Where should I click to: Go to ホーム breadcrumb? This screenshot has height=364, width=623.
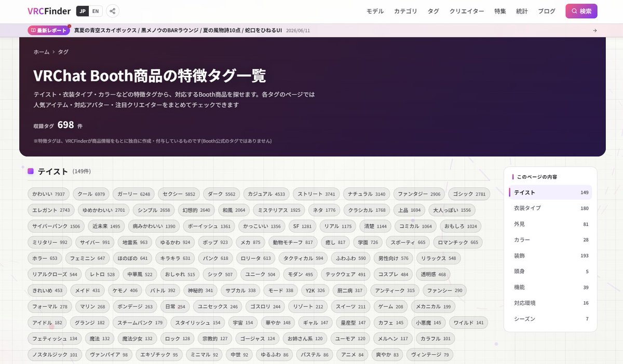tap(42, 52)
